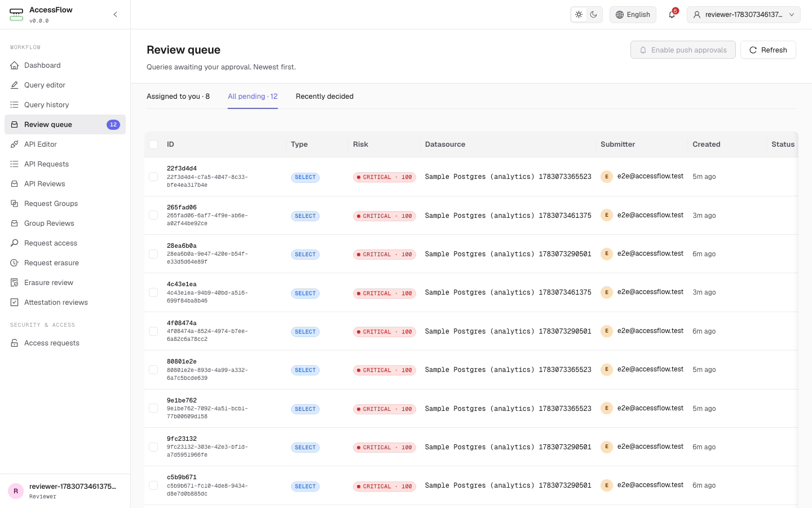Check the row for query 9e1be762
Screen dimensions: 812x508
(x=153, y=408)
